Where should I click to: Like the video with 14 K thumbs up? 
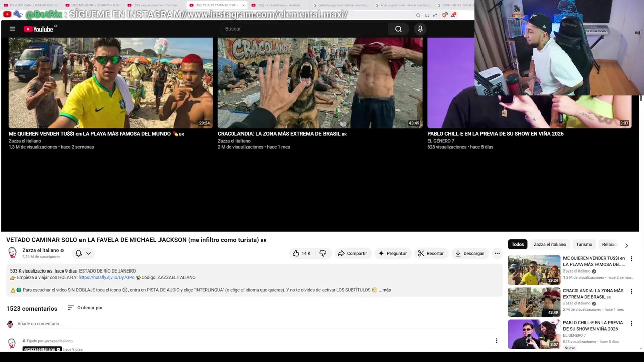click(x=302, y=254)
